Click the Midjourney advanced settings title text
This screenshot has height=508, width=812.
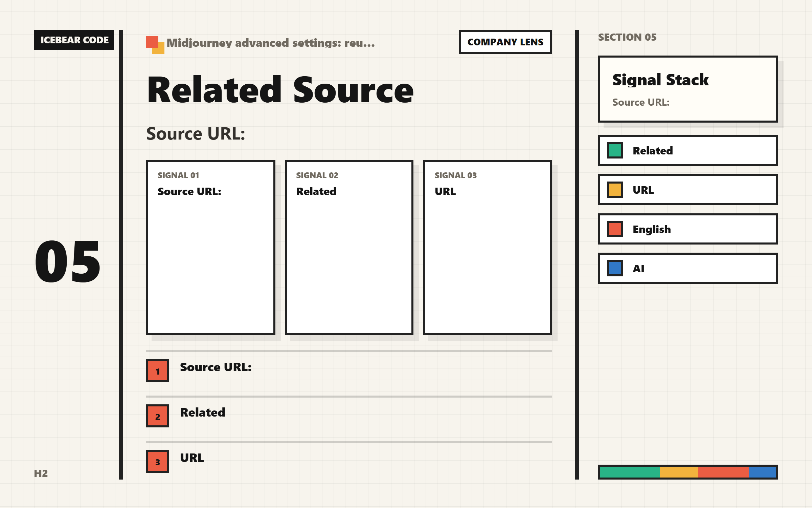click(x=271, y=43)
